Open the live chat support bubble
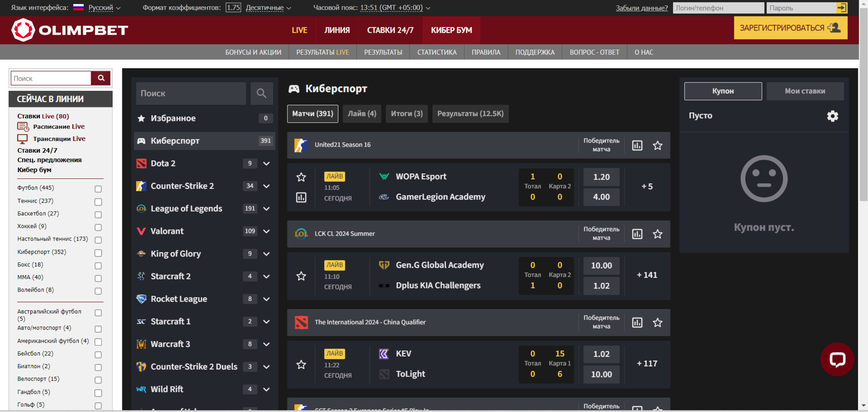This screenshot has height=412, width=868. click(x=837, y=359)
